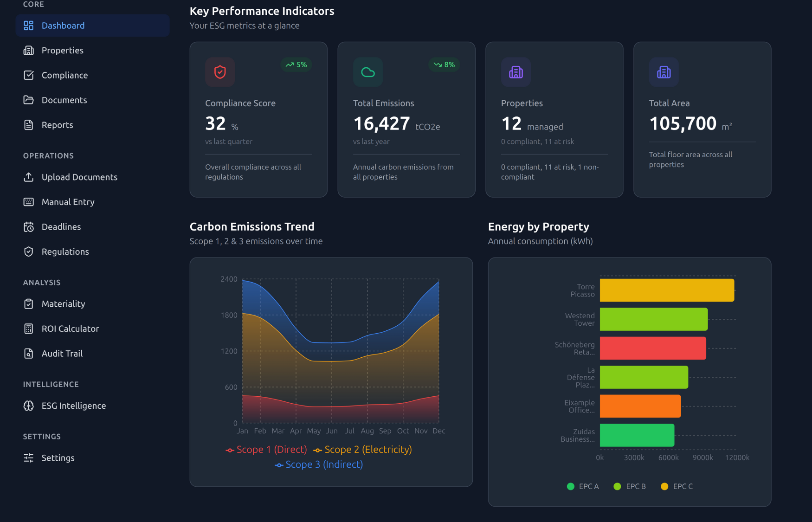The height and width of the screenshot is (522, 812).
Task: Click the Regulations sidebar link
Action: click(65, 251)
